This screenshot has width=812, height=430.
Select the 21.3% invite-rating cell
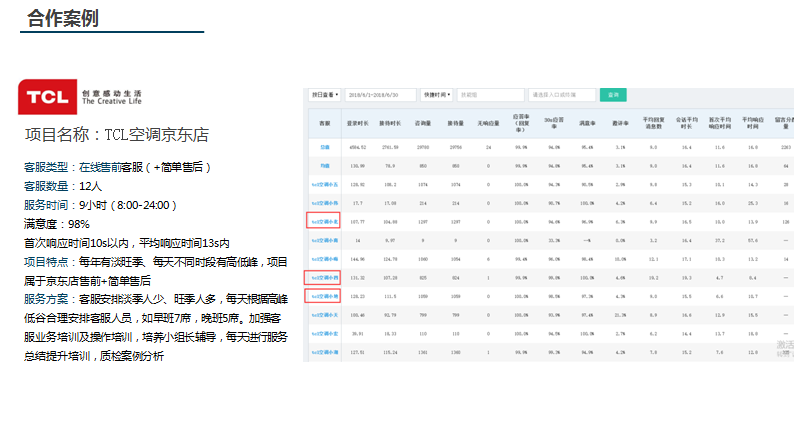[x=620, y=316]
